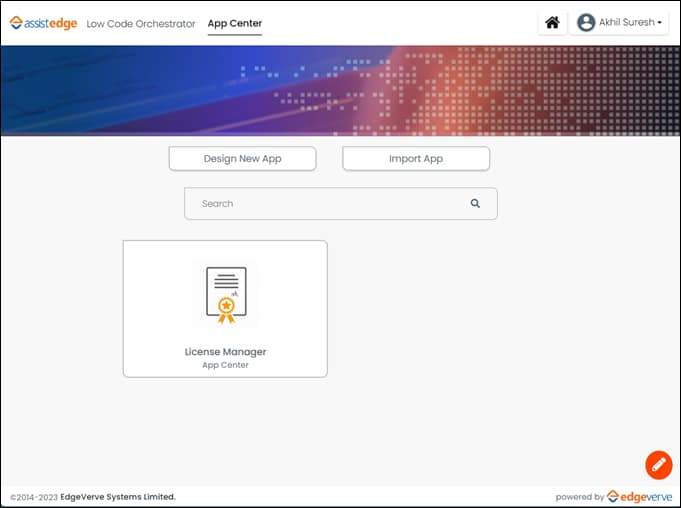
Task: Click the EdgeVerve logo in footer
Action: (640, 497)
